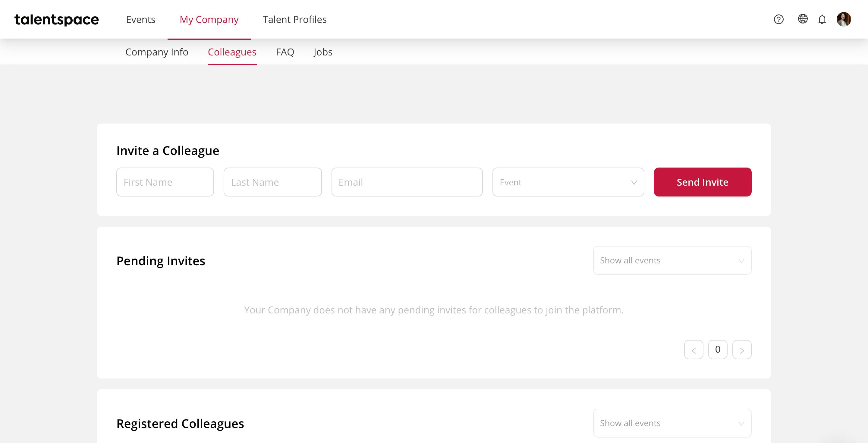Screen dimensions: 868x443
Task: Focus the First Name field
Action: point(165,182)
